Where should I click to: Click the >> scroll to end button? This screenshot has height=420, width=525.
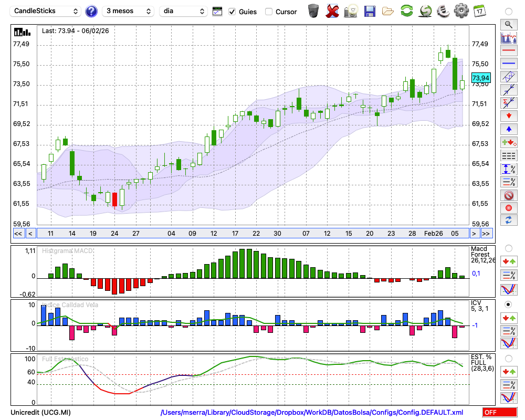(486, 234)
